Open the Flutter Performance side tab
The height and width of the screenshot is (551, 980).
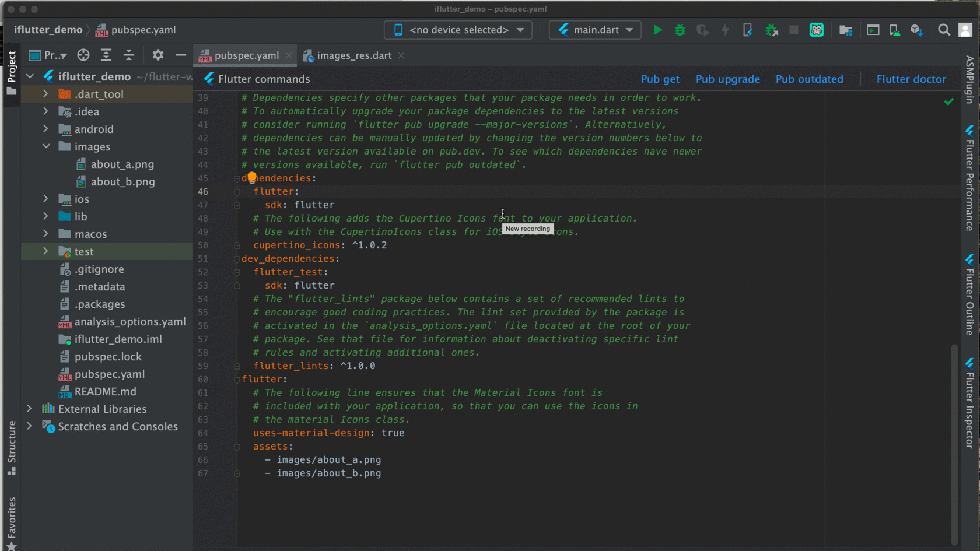click(x=970, y=178)
